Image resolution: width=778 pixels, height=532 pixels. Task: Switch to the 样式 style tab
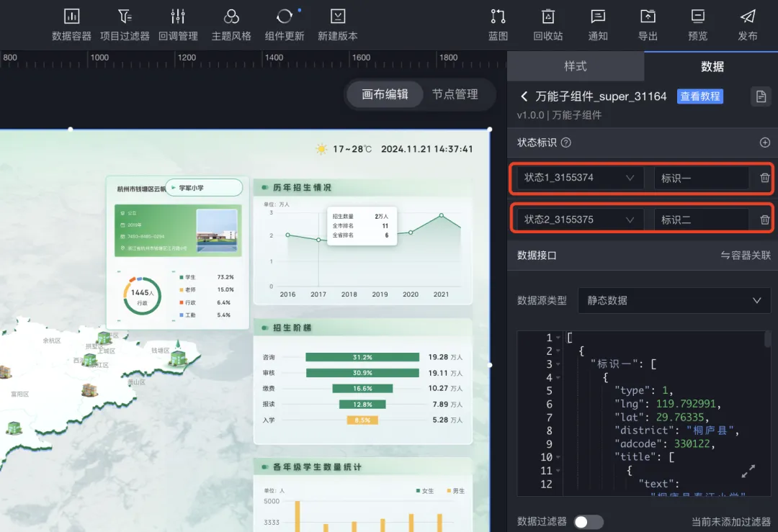pyautogui.click(x=576, y=66)
